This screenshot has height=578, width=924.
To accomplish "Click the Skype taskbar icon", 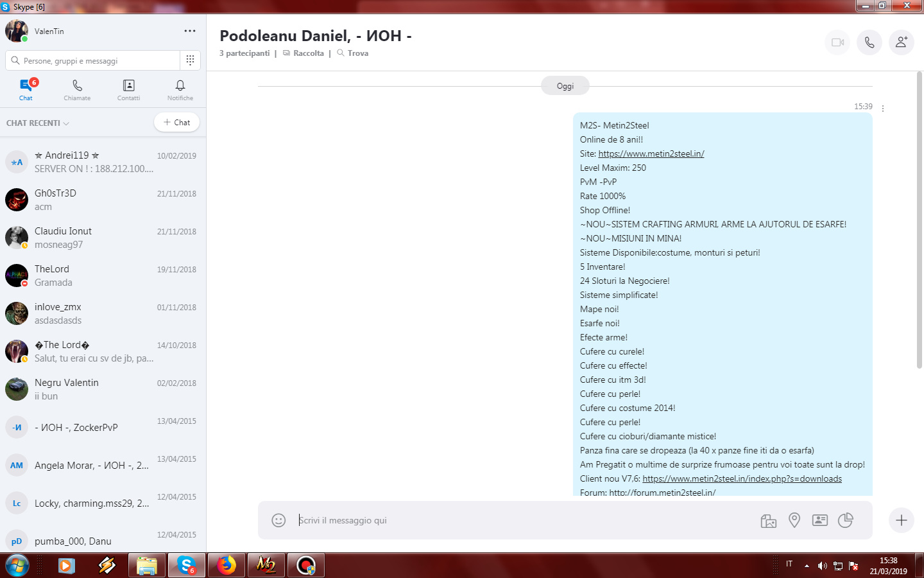I will [x=187, y=565].
